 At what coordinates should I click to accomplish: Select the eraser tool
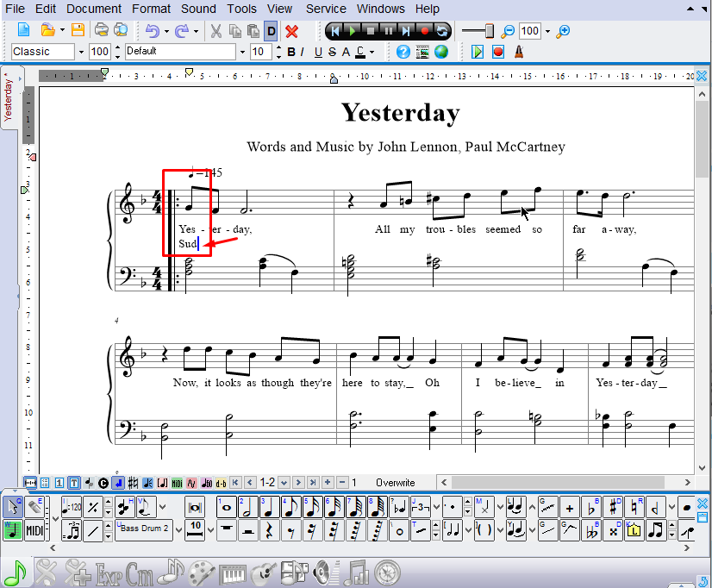[35, 507]
